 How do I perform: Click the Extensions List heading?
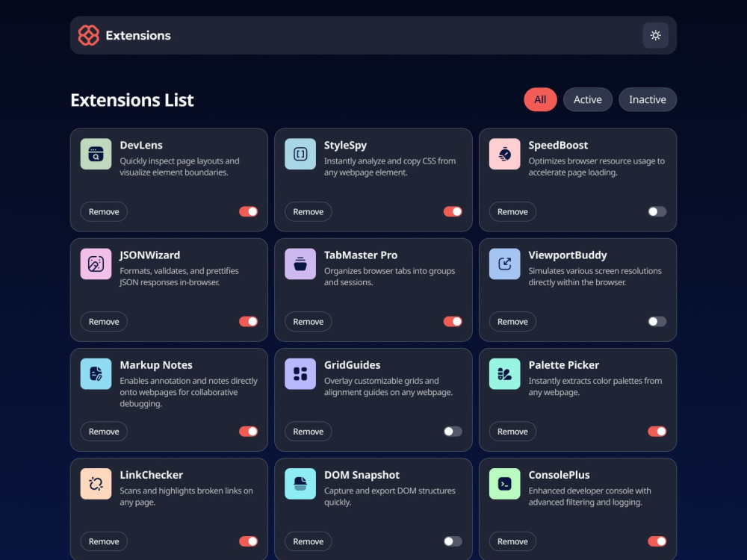(x=132, y=100)
